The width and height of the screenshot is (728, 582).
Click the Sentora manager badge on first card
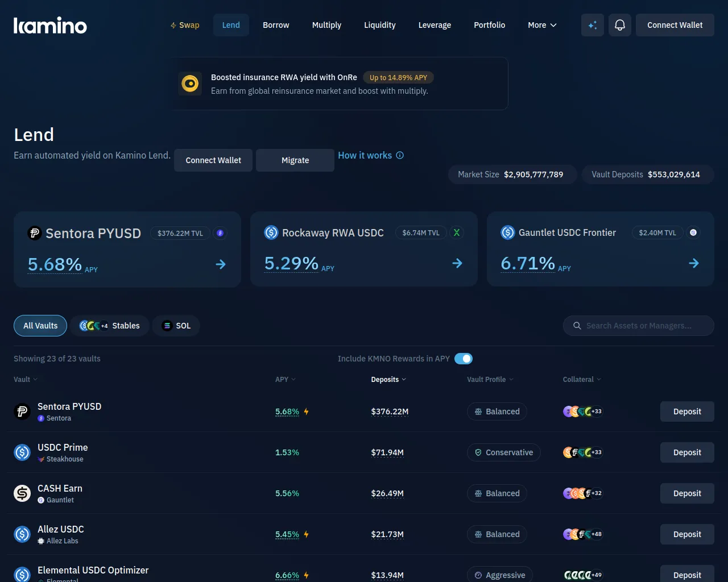[x=220, y=233]
